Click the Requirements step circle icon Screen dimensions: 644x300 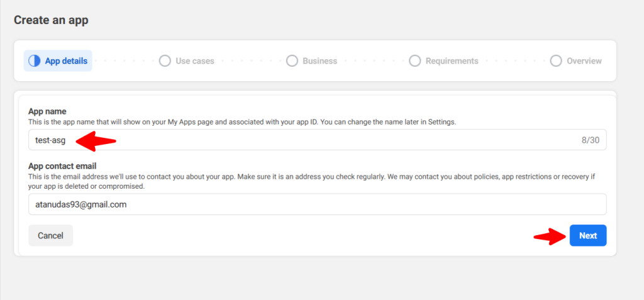point(414,61)
